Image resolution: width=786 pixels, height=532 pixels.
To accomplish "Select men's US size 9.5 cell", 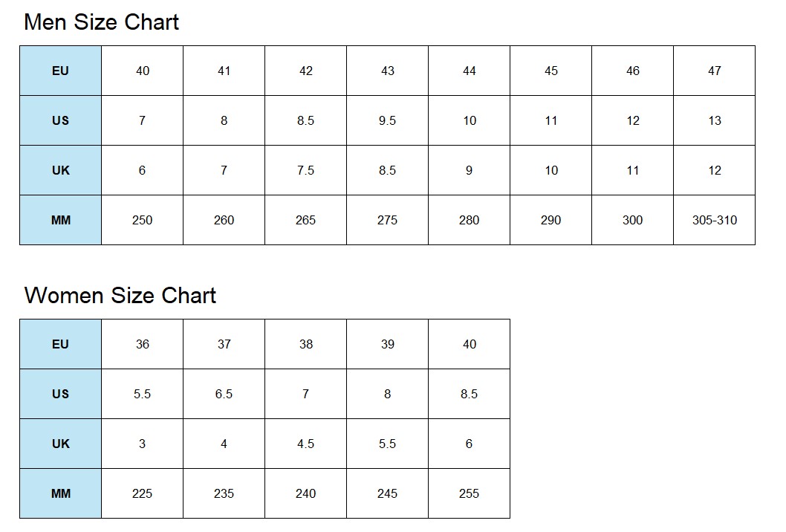I will tap(387, 121).
